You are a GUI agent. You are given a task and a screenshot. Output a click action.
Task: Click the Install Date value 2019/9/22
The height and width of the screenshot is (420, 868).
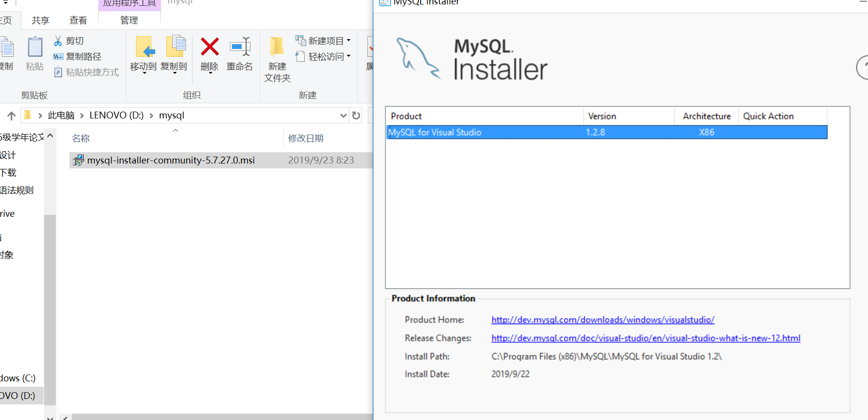click(x=510, y=374)
